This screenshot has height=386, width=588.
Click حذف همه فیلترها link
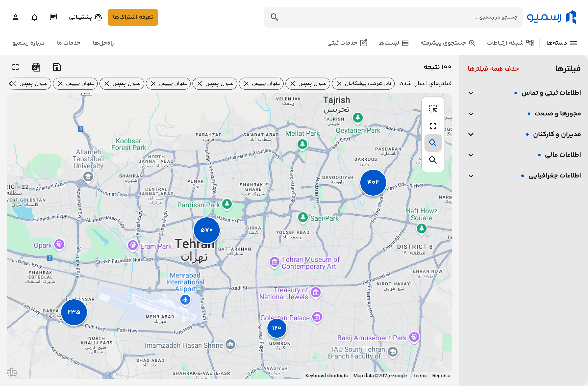coord(493,68)
